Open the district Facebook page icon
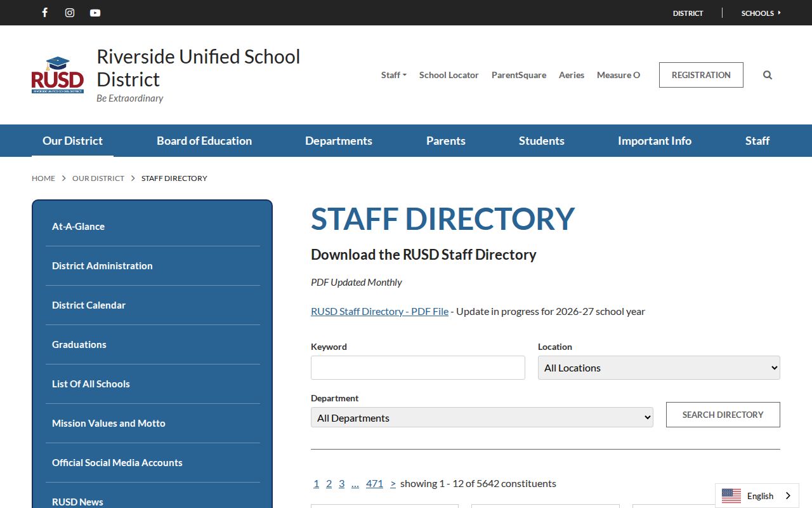 click(44, 13)
